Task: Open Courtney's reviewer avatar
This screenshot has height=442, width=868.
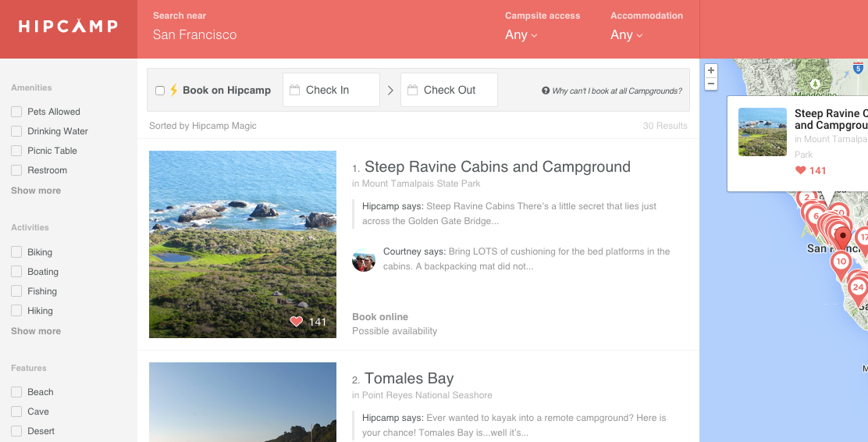Action: (x=364, y=260)
